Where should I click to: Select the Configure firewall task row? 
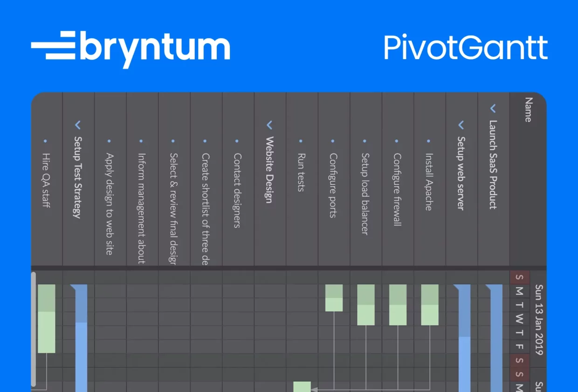398,179
